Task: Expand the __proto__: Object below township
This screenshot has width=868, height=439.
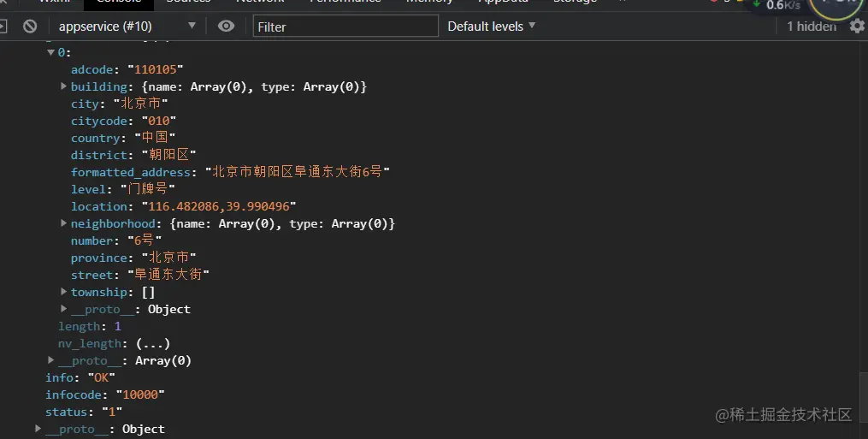Action: pos(63,309)
